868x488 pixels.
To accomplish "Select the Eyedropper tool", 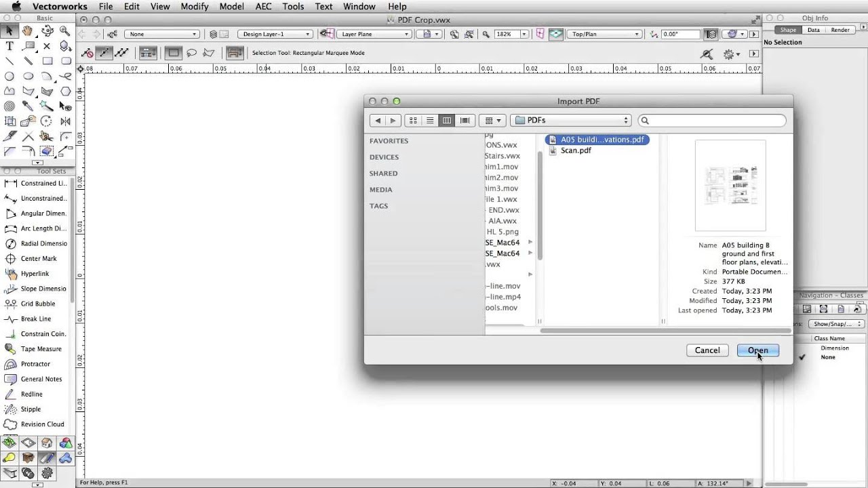I will 28,106.
